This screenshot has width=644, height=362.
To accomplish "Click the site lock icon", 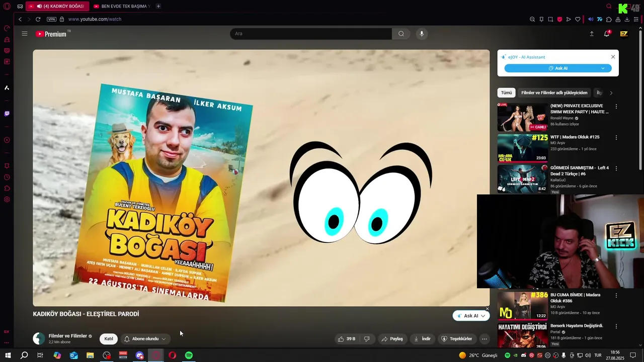I will (x=62, y=19).
